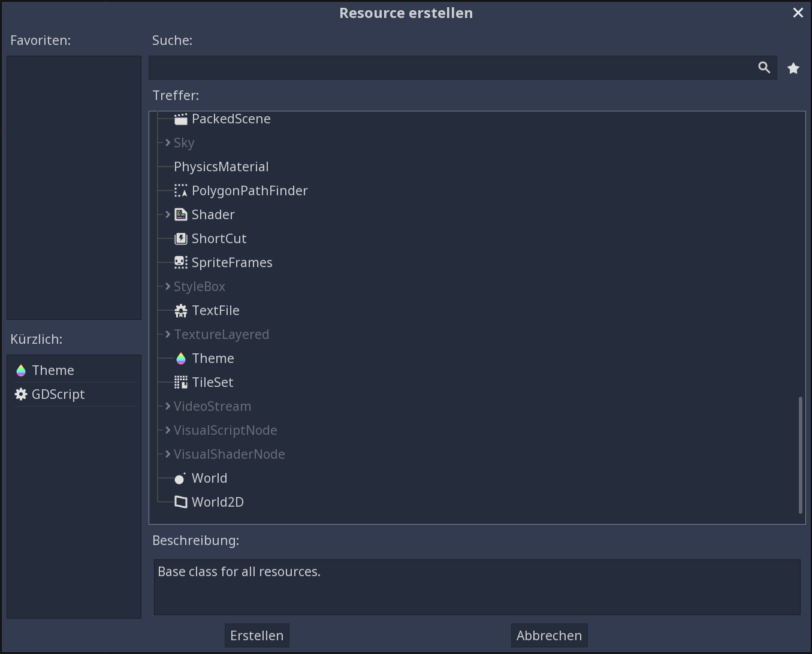The height and width of the screenshot is (654, 812).
Task: Click the StyleBox label
Action: pos(200,286)
